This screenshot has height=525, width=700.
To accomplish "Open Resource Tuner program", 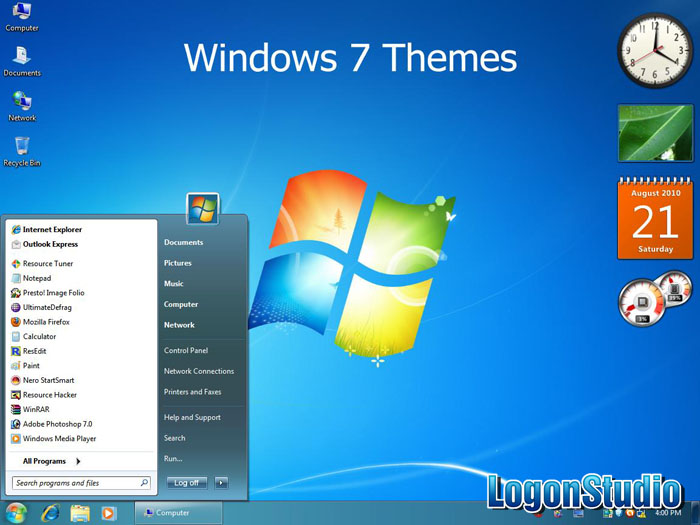I will tap(42, 263).
